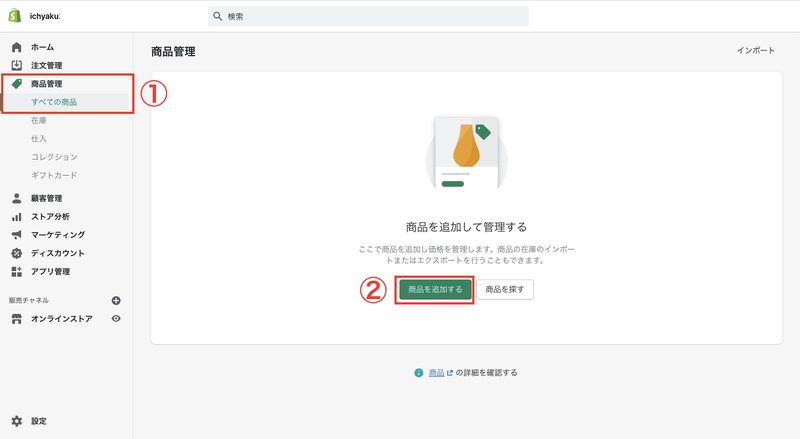Image resolution: width=800 pixels, height=439 pixels.
Task: Click the ディスカウント percent badge icon
Action: [x=17, y=253]
